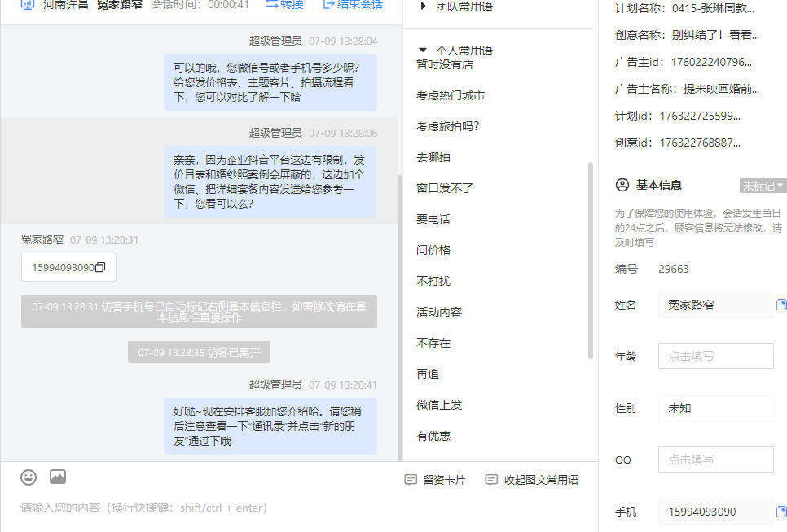Image resolution: width=787 pixels, height=532 pixels.
Task: Open the emoji picker
Action: tap(29, 477)
